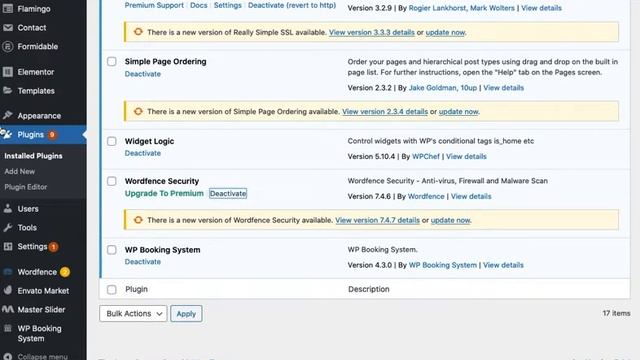Click the Elementor sidebar icon

(x=8, y=72)
